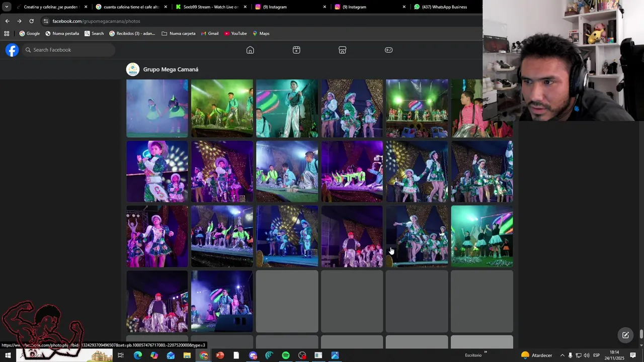This screenshot has height=362, width=644.
Task: Expand the Nueva carpeta bookmark folder
Action: [179, 34]
